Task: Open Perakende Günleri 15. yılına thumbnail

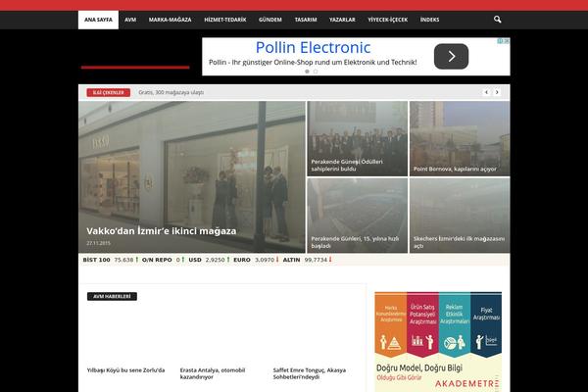Action: click(x=357, y=216)
